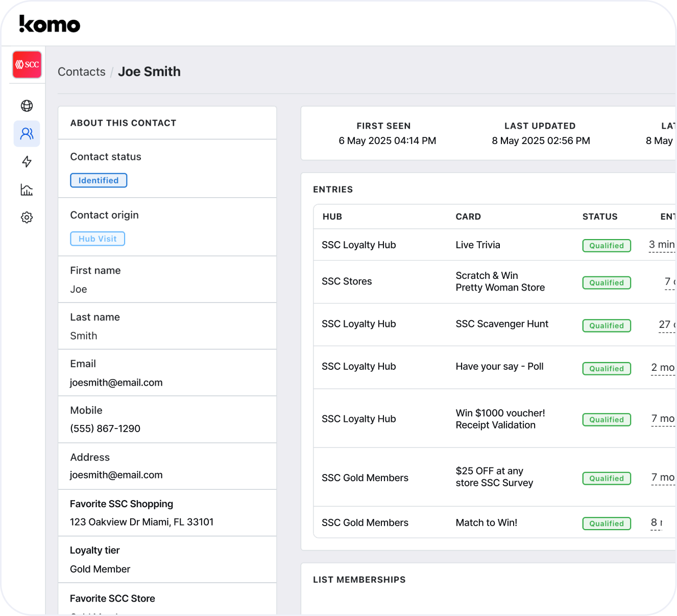Image resolution: width=677 pixels, height=616 pixels.
Task: Open the Match to Win! card
Action: [x=487, y=523]
